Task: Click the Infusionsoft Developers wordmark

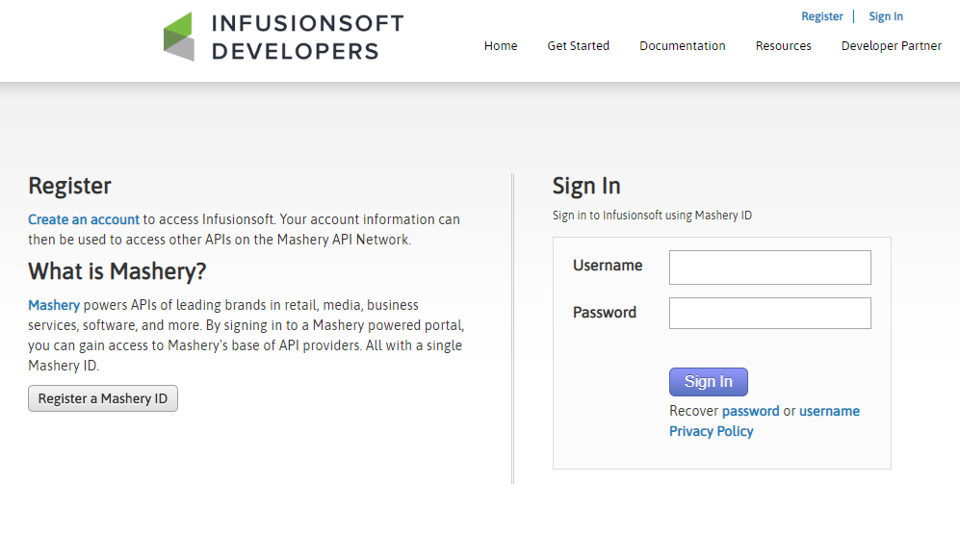Action: point(307,38)
